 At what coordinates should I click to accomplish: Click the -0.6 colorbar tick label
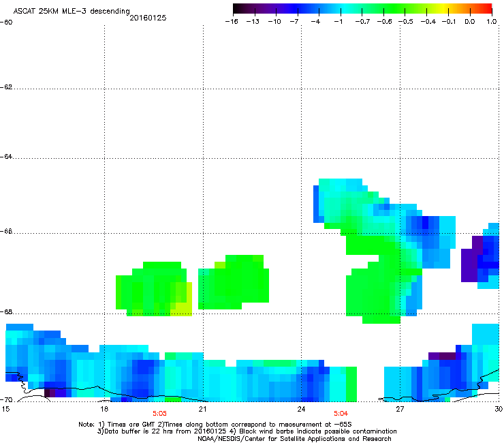[x=384, y=22]
